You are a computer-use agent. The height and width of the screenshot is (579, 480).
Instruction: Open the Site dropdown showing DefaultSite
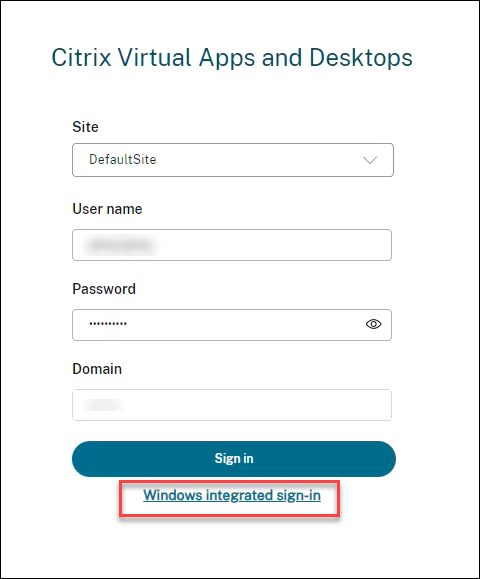coord(233,160)
